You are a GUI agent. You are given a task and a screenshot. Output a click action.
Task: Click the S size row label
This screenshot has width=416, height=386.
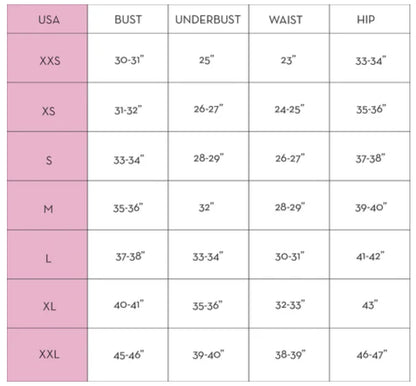tap(49, 160)
